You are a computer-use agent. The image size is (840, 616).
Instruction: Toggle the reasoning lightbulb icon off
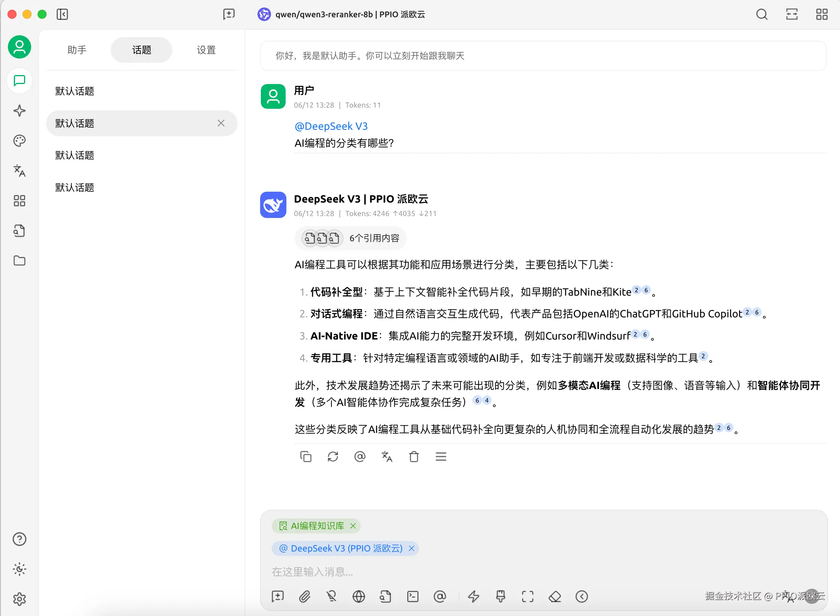331,596
